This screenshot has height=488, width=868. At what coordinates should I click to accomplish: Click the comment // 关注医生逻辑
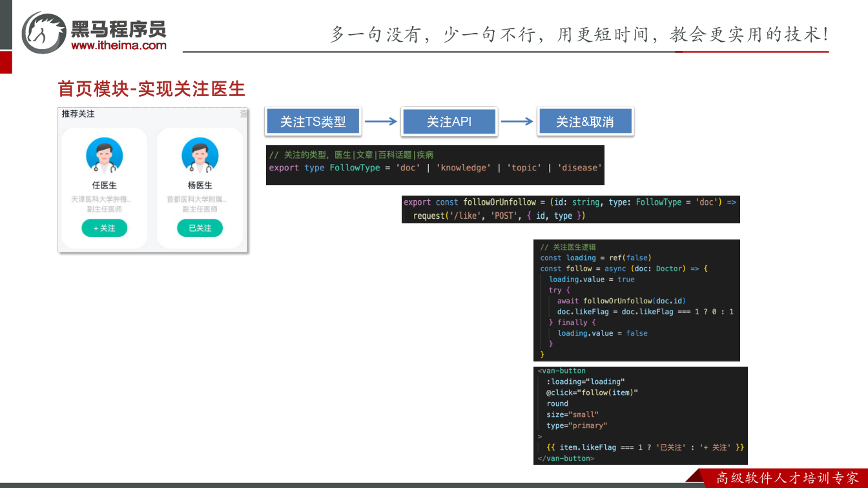click(568, 247)
